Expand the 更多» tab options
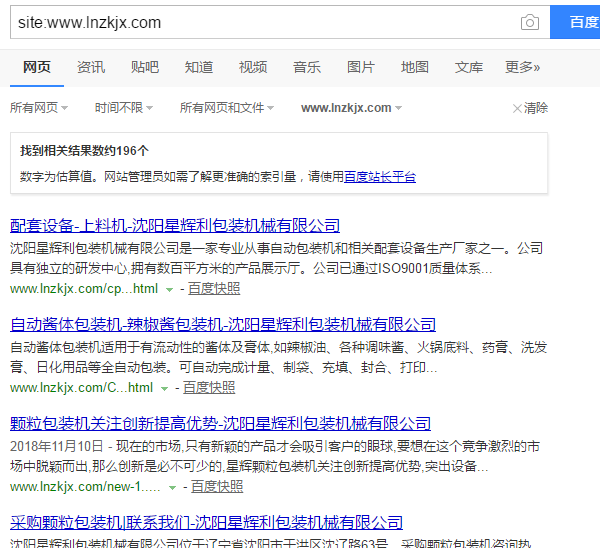Viewport: 600px width, 548px height. click(x=522, y=67)
